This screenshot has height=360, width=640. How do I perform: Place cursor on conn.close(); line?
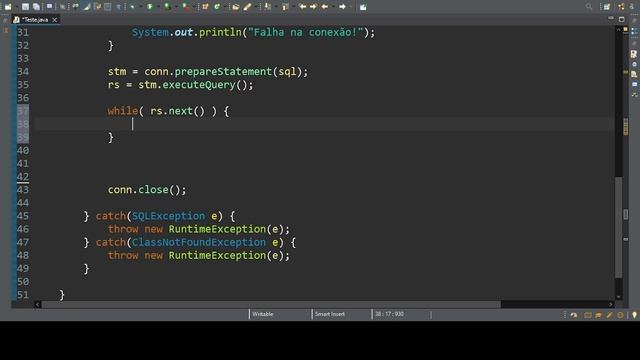coord(147,190)
